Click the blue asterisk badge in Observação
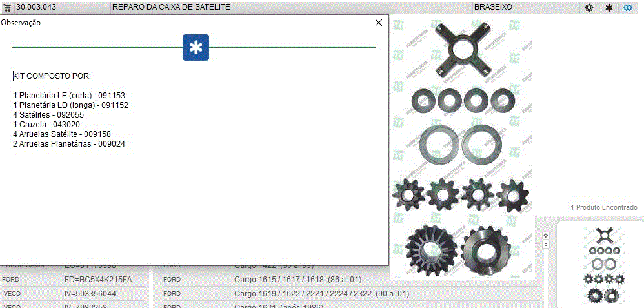This screenshot has width=644, height=308. click(196, 48)
